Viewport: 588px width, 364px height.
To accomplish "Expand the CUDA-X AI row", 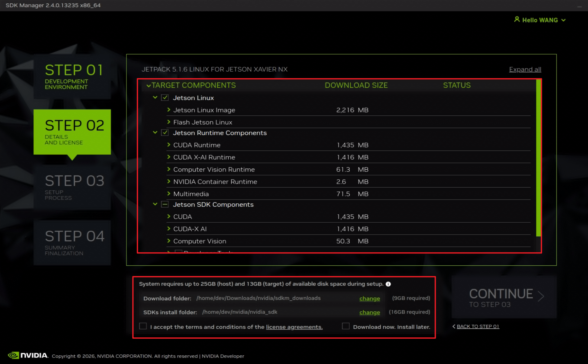I will (x=169, y=228).
